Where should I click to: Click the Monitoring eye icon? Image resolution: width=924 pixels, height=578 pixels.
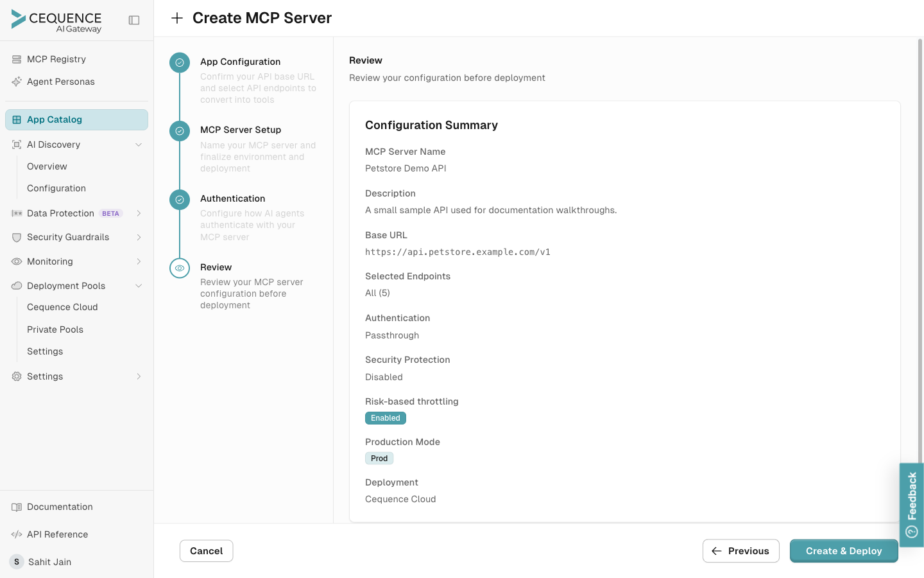(17, 261)
